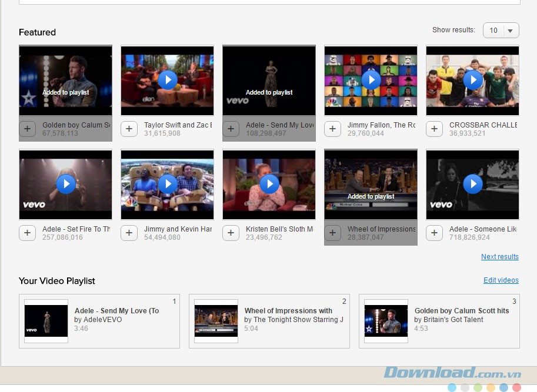Viewport: 537px width, 392px height.
Task: Play the Adele - Someone Like video
Action: click(472, 184)
